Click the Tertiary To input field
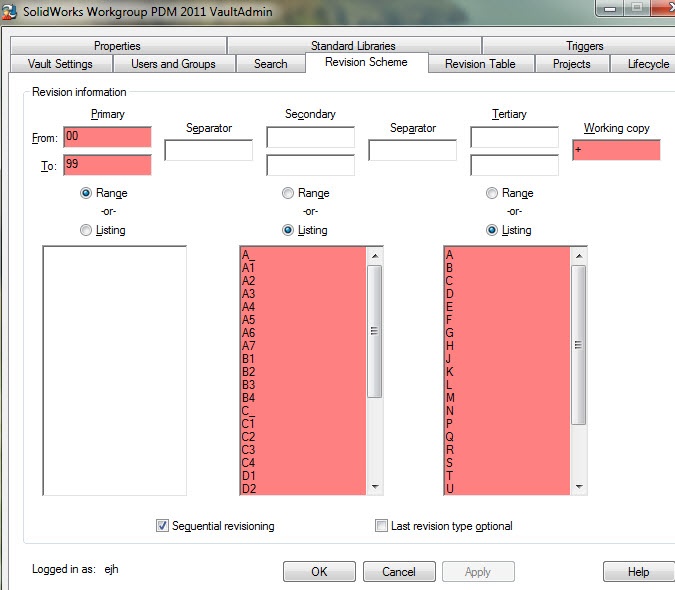Screen dimensions: 675x590 coord(514,165)
